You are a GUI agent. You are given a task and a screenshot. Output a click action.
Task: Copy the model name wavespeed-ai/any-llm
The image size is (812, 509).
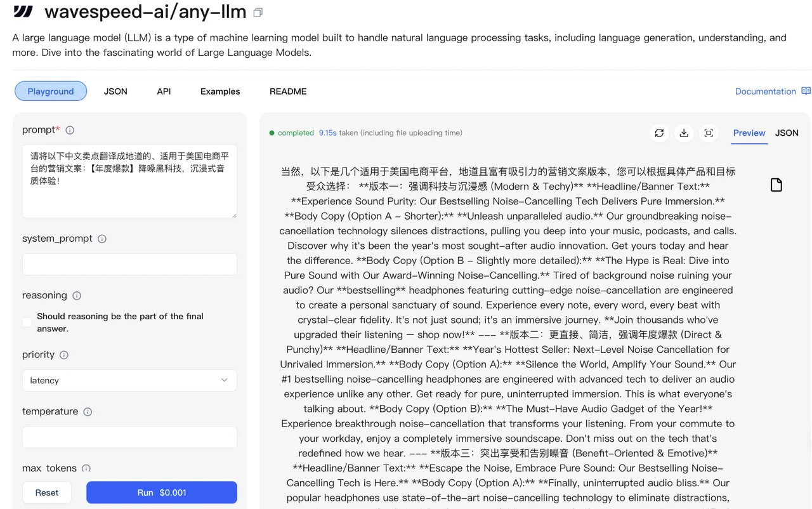pos(258,12)
